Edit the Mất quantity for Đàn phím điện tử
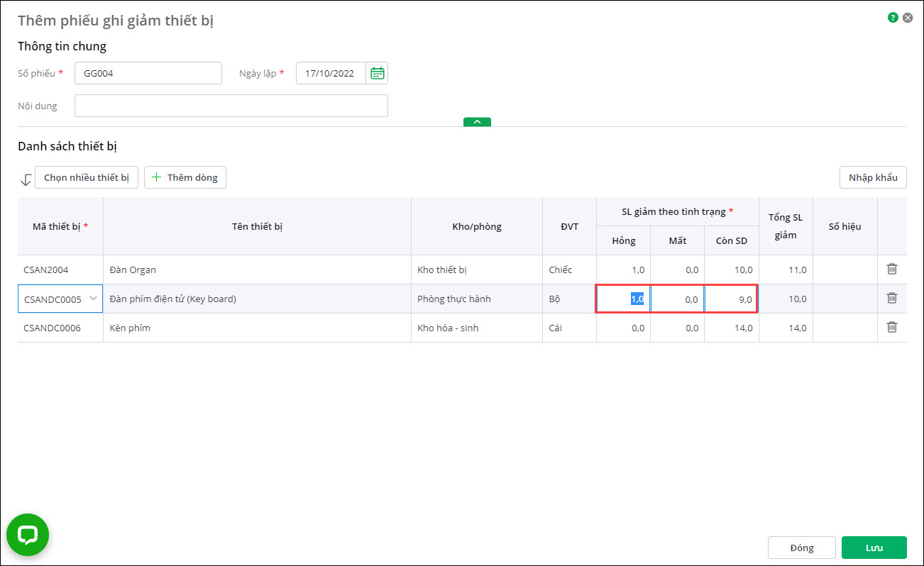This screenshot has height=566, width=924. click(x=677, y=299)
